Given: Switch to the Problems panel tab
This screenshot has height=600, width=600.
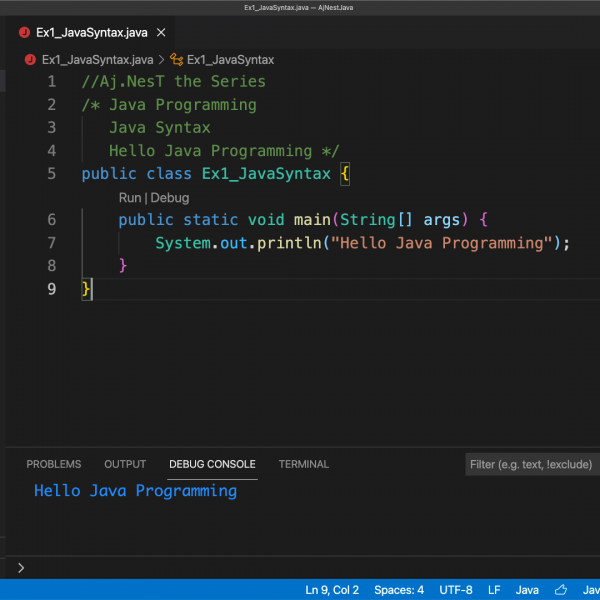Looking at the screenshot, I should click(x=54, y=464).
